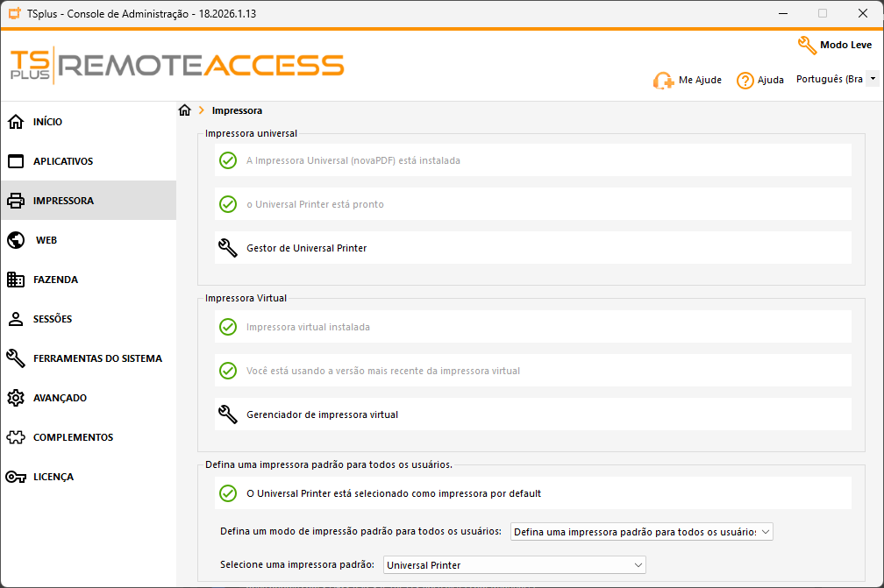Expand the Português language dropdown
The image size is (884, 588).
[873, 80]
